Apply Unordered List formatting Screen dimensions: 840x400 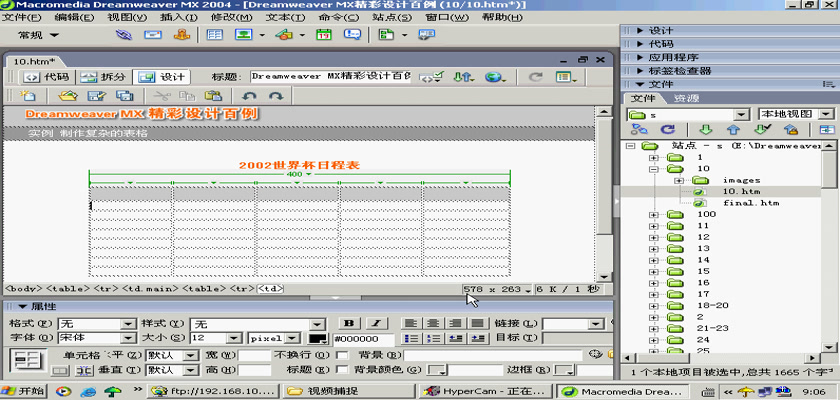(x=410, y=338)
